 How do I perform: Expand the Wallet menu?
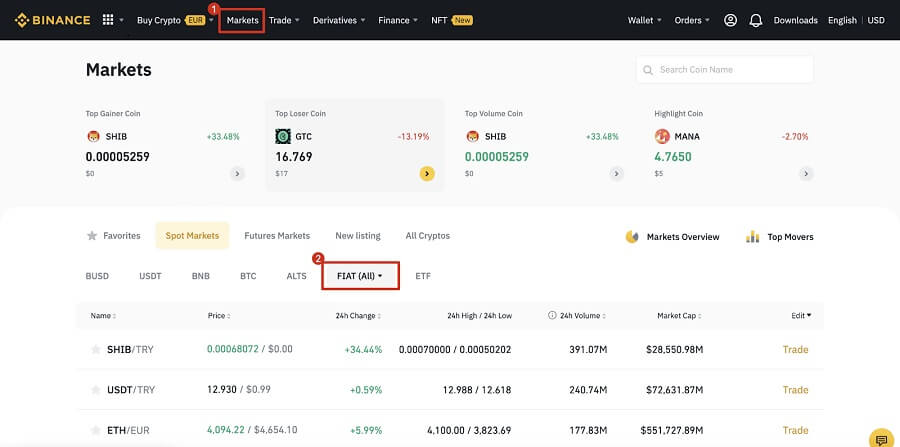pyautogui.click(x=645, y=20)
